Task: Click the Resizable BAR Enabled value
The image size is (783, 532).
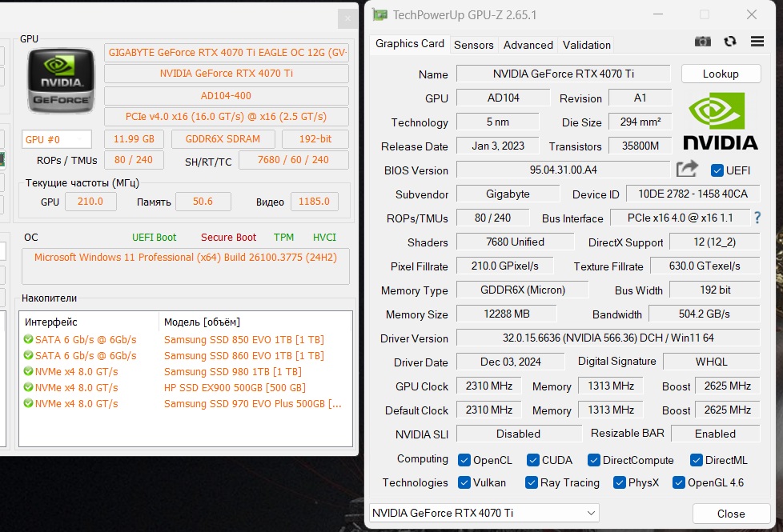Action: click(x=715, y=434)
